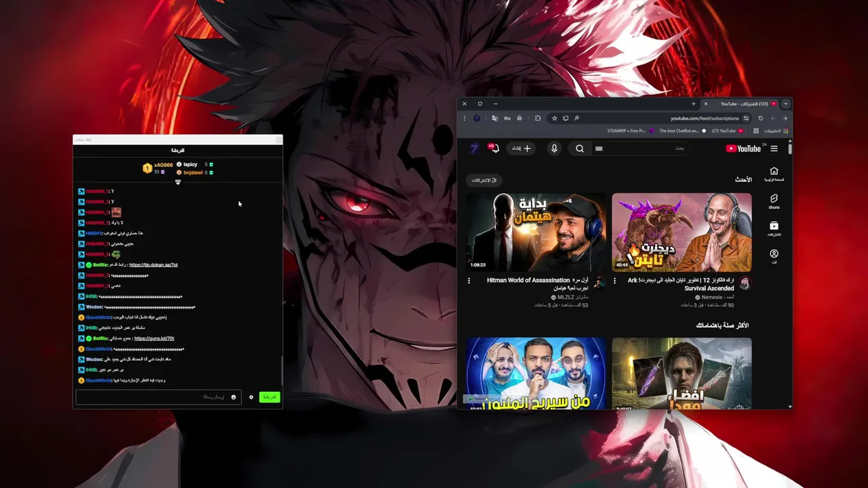The width and height of the screenshot is (868, 488).
Task: Collapse leaderboard arrow below top gifters
Action: pyautogui.click(x=178, y=182)
